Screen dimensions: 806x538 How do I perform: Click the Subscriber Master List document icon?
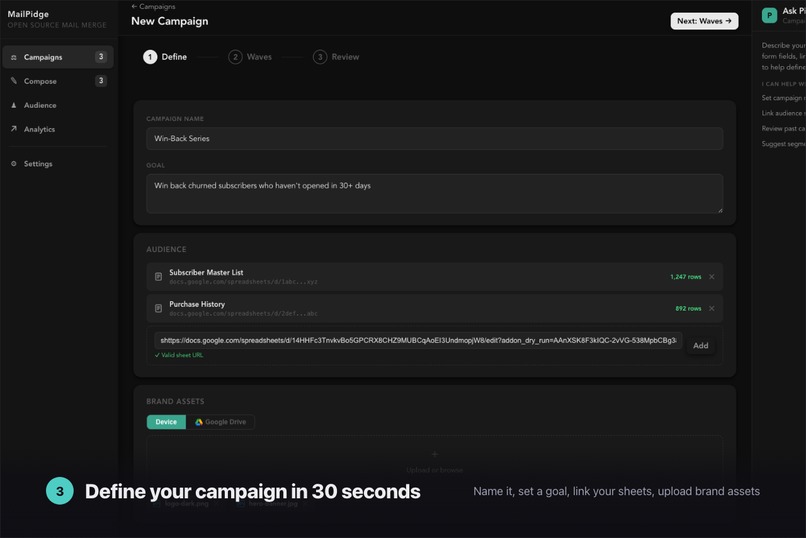[158, 277]
